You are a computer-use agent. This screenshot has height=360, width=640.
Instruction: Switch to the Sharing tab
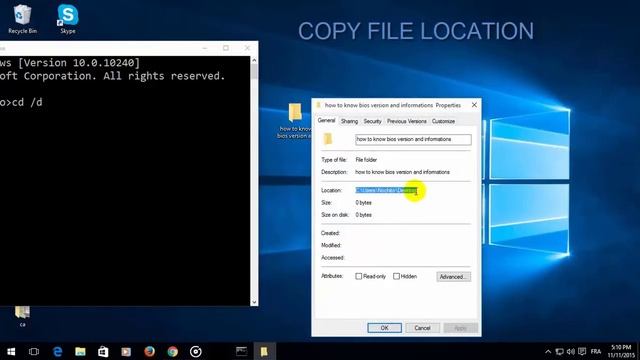click(x=349, y=121)
